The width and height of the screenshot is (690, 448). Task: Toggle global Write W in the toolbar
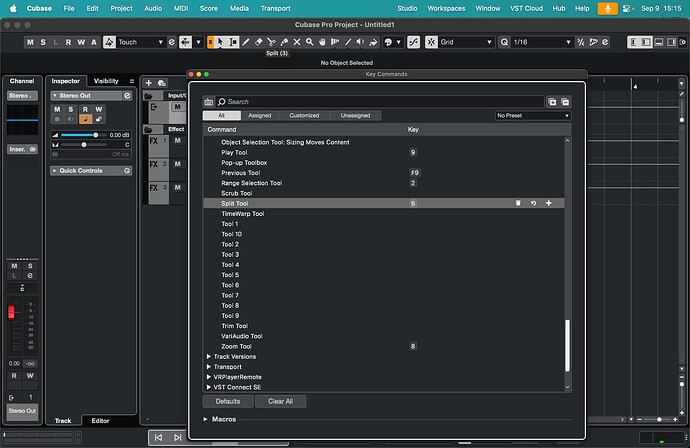[x=81, y=42]
